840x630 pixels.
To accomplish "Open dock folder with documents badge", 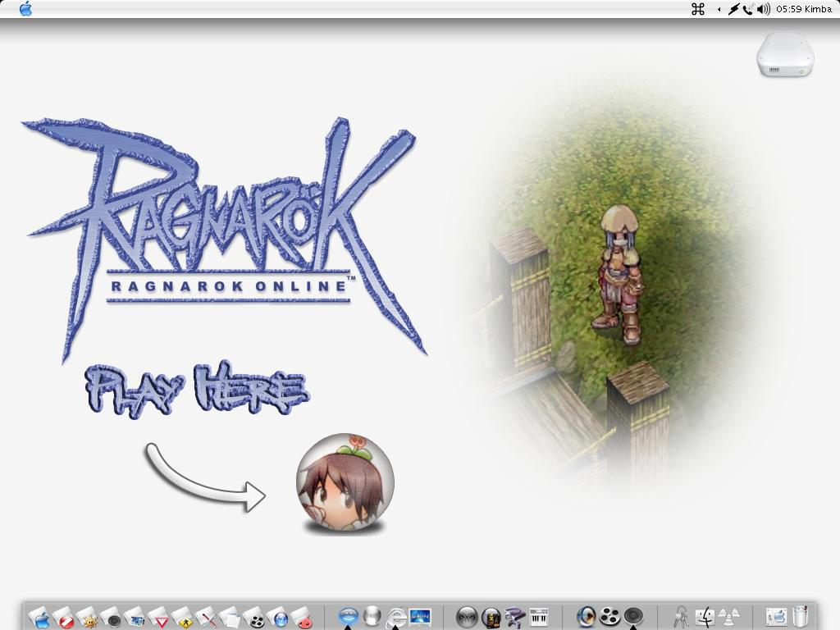I will point(231,617).
